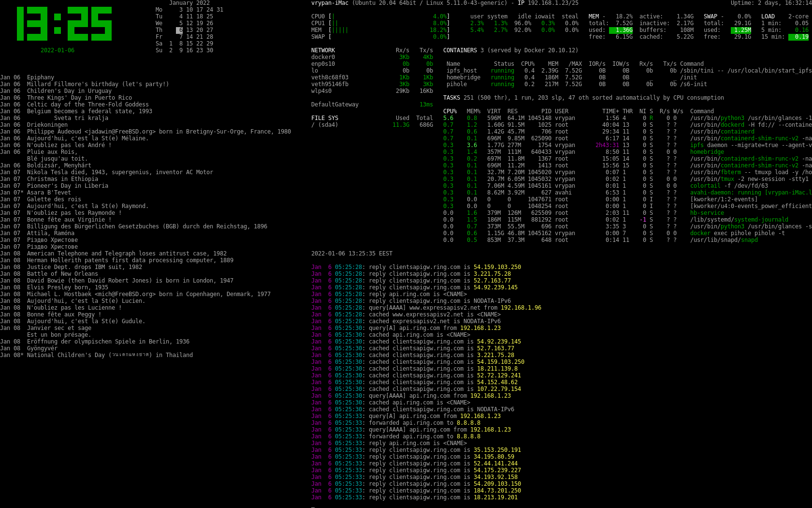This screenshot has width=812, height=508.
Task: Click the Battle of New Orleans event
Action: pos(49,274)
